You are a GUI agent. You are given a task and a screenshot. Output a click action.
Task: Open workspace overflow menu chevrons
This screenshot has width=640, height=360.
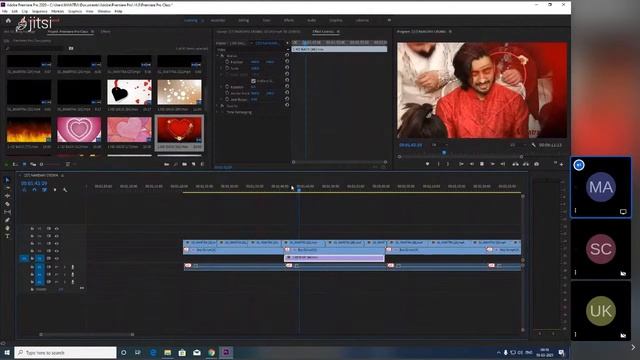click(389, 20)
